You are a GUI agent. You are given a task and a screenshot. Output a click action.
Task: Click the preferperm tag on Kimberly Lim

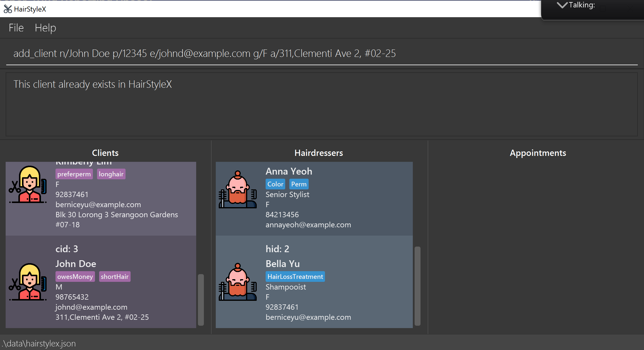[74, 174]
